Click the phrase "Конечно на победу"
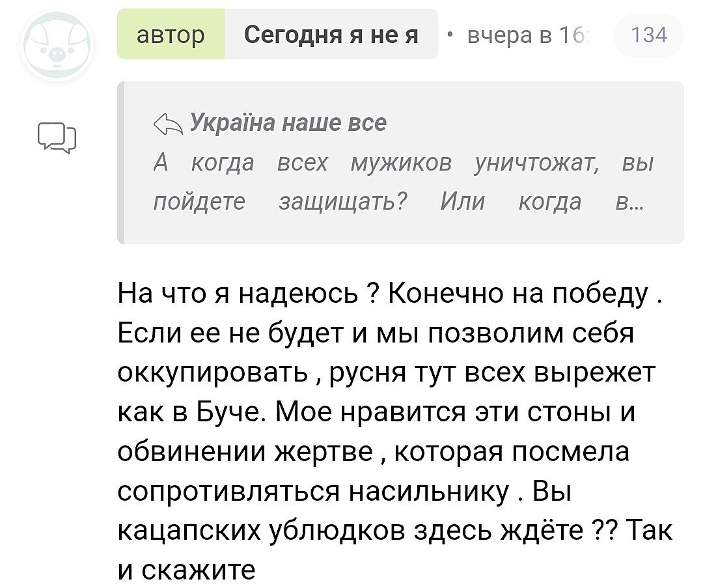 [x=519, y=294]
